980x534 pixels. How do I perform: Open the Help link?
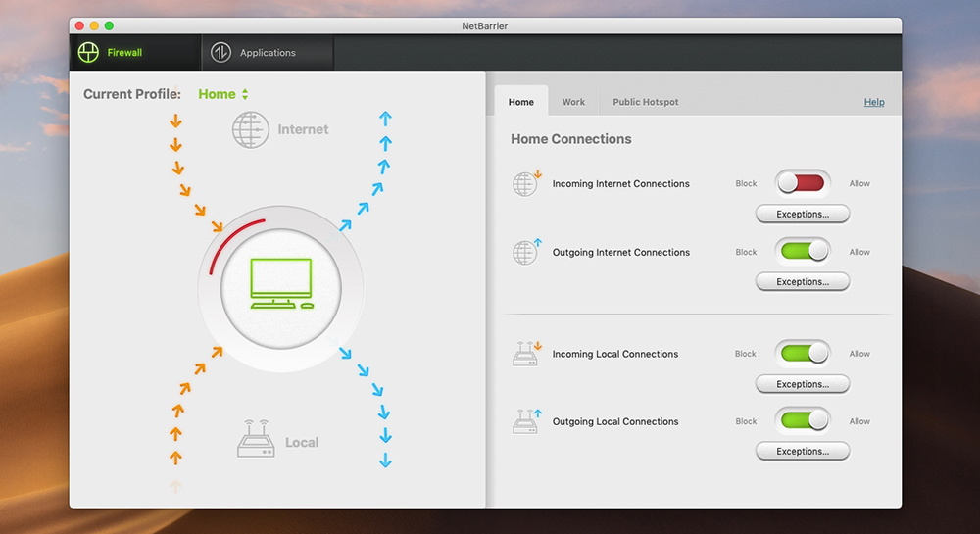point(874,102)
